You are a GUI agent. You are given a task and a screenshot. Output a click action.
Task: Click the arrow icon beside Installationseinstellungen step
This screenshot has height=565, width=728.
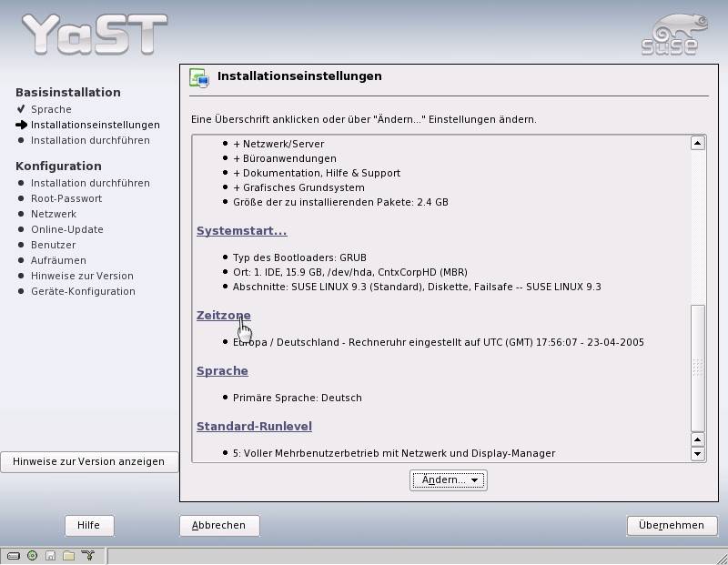(x=21, y=125)
